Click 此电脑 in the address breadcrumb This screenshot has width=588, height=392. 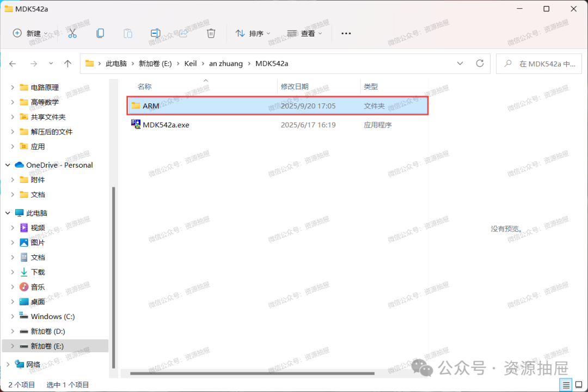coord(117,63)
